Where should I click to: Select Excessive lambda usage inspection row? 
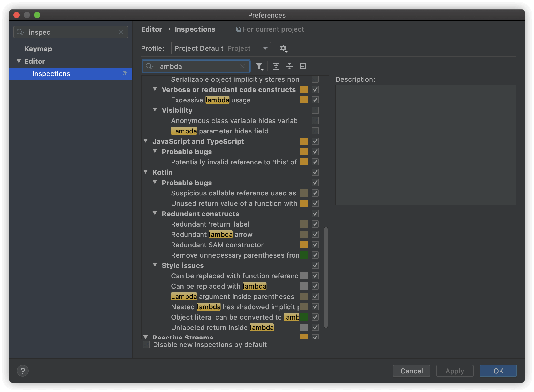click(211, 100)
